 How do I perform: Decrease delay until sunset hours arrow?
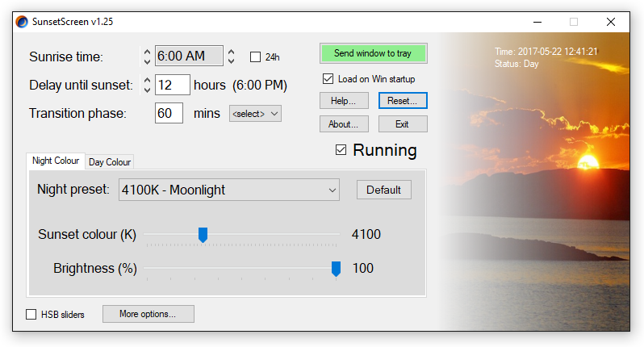click(x=147, y=90)
